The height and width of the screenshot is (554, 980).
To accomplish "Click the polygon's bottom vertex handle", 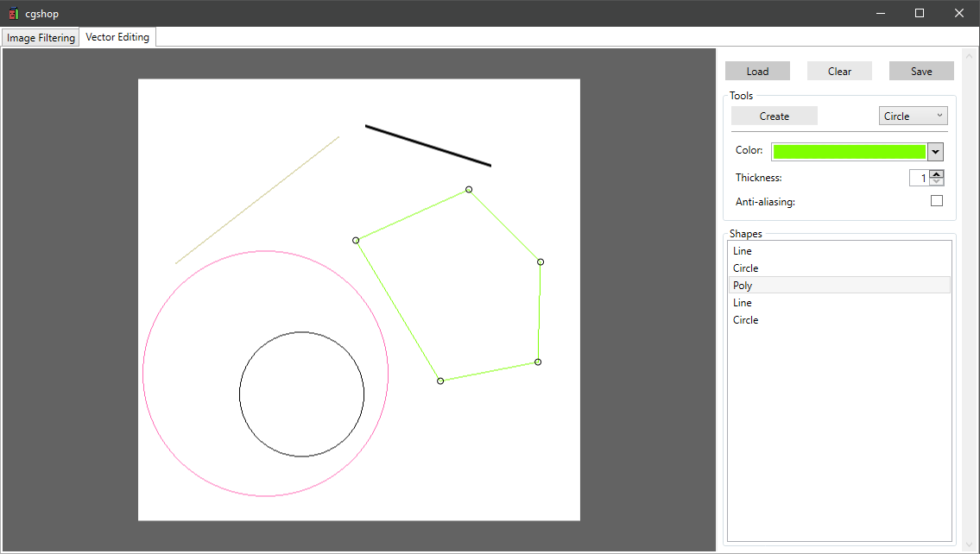I will point(440,381).
